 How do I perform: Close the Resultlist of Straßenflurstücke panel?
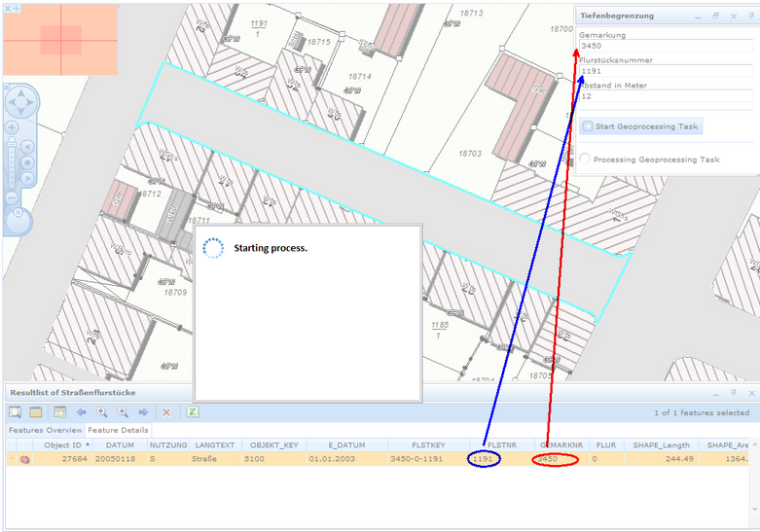coord(751,393)
